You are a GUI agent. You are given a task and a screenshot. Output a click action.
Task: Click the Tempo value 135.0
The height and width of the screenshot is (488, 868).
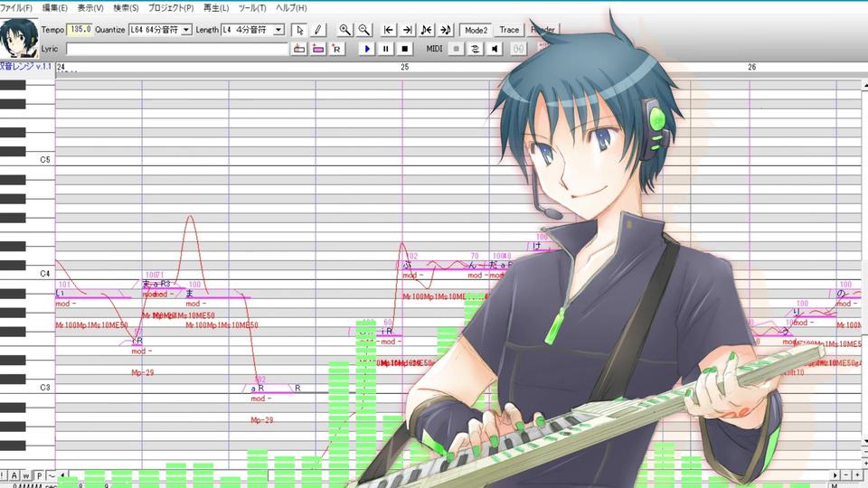click(x=80, y=29)
